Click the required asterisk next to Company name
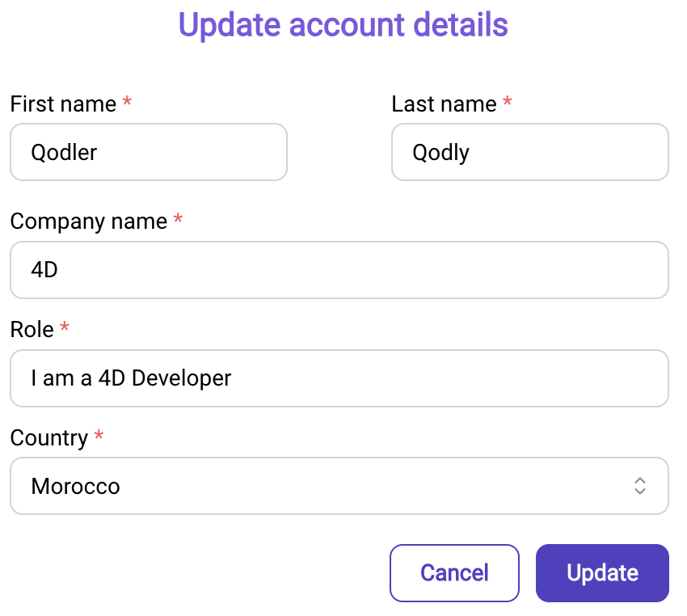The height and width of the screenshot is (616, 687). (178, 218)
